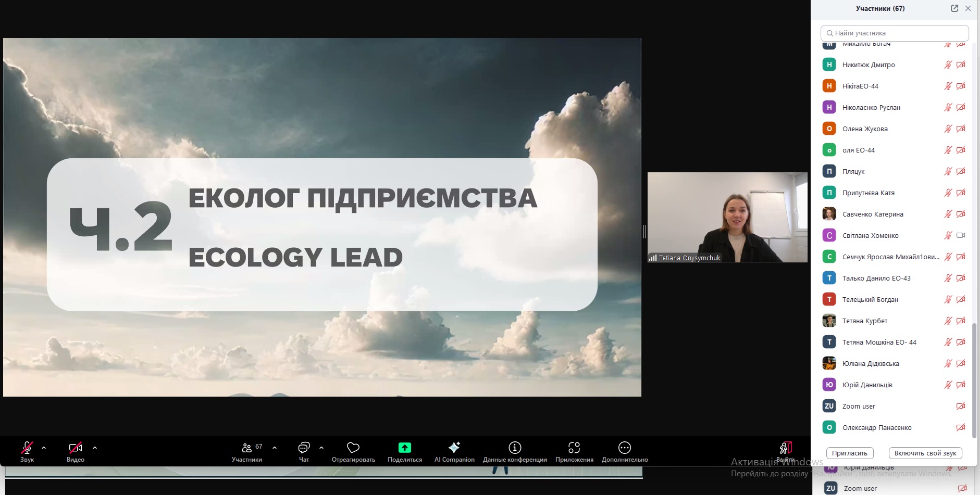Click the participants list scrollbar
Viewport: 980px width, 495px height.
coord(974,380)
